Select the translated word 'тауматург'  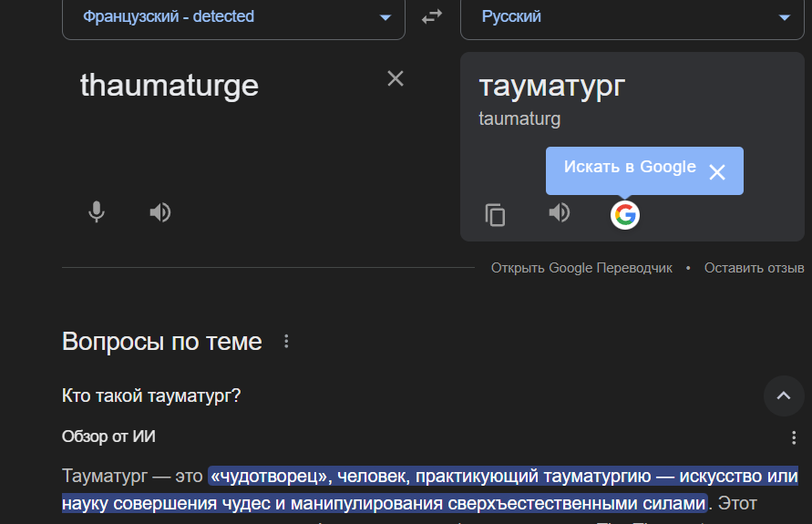click(551, 86)
